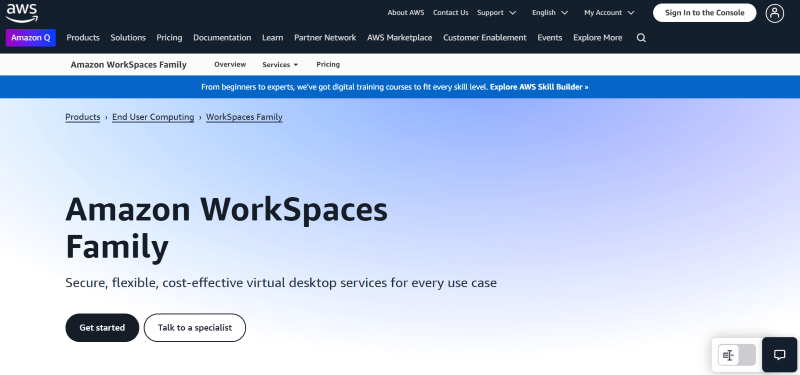This screenshot has height=375, width=800.
Task: Follow Explore AWS Skill Builder link
Action: click(539, 87)
